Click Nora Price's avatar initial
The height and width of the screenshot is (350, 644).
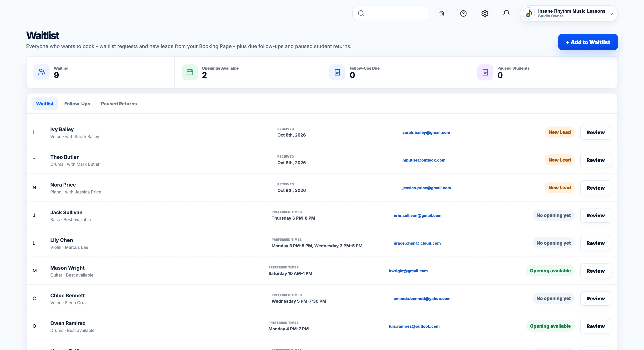(35, 188)
